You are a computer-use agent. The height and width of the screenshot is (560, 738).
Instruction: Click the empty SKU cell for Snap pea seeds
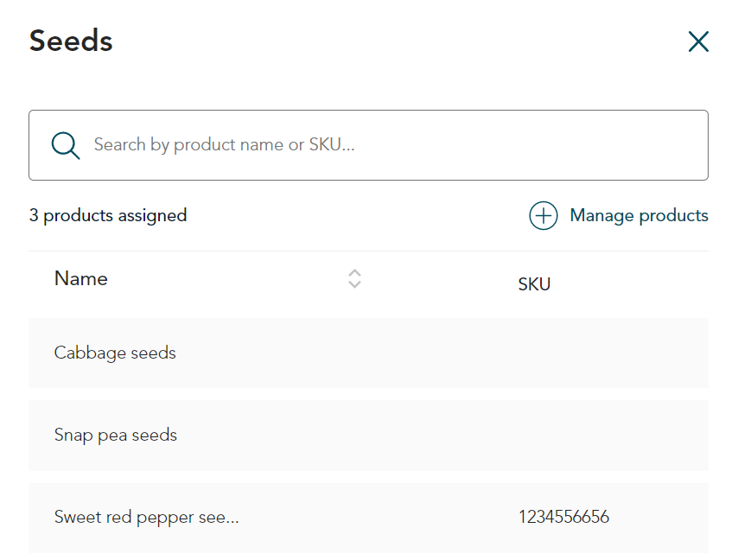point(563,435)
